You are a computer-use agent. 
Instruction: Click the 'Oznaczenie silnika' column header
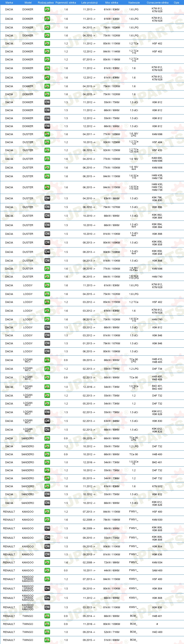coord(157,3)
